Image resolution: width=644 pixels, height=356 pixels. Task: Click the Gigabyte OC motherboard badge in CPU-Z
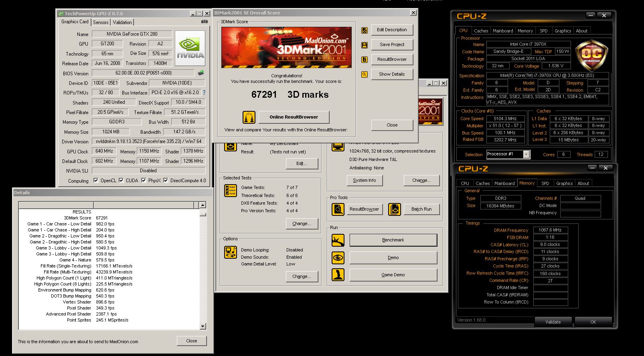click(591, 55)
